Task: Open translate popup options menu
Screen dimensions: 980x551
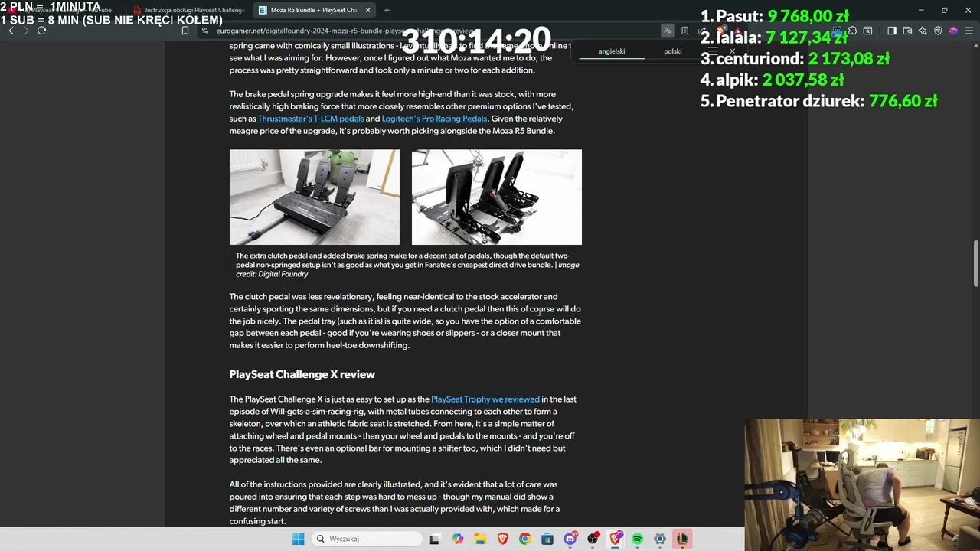Action: pos(713,51)
